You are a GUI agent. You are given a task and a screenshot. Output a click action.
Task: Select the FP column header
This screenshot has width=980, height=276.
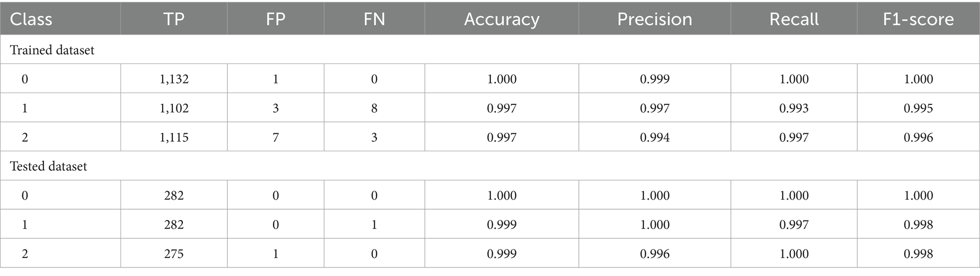[275, 19]
